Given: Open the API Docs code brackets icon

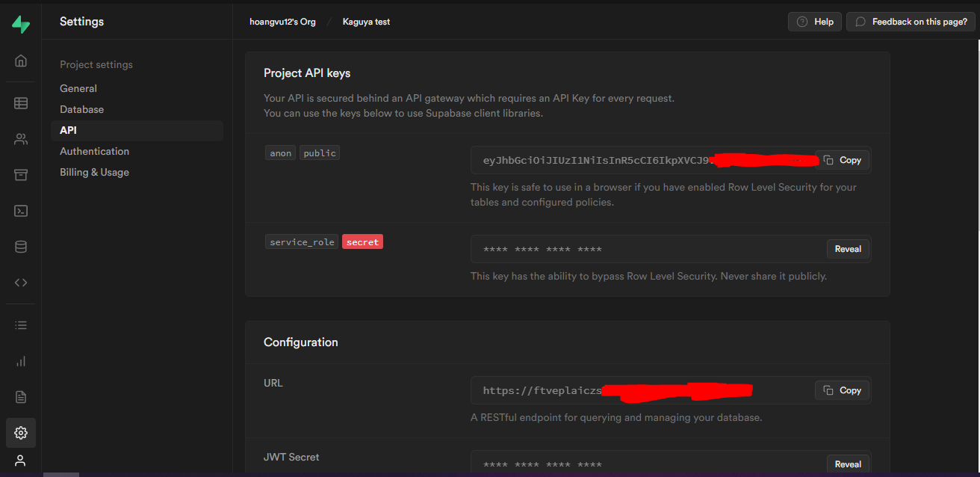Looking at the screenshot, I should 20,282.
